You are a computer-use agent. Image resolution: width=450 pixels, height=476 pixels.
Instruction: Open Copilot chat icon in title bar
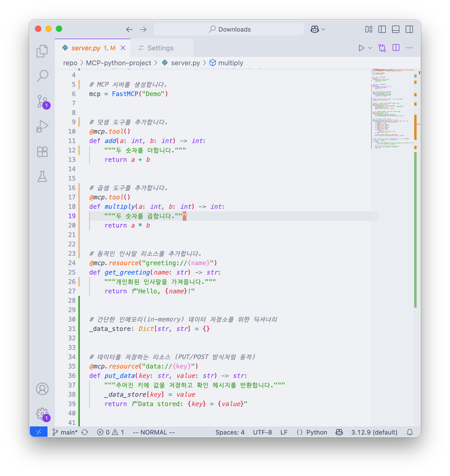click(x=315, y=29)
